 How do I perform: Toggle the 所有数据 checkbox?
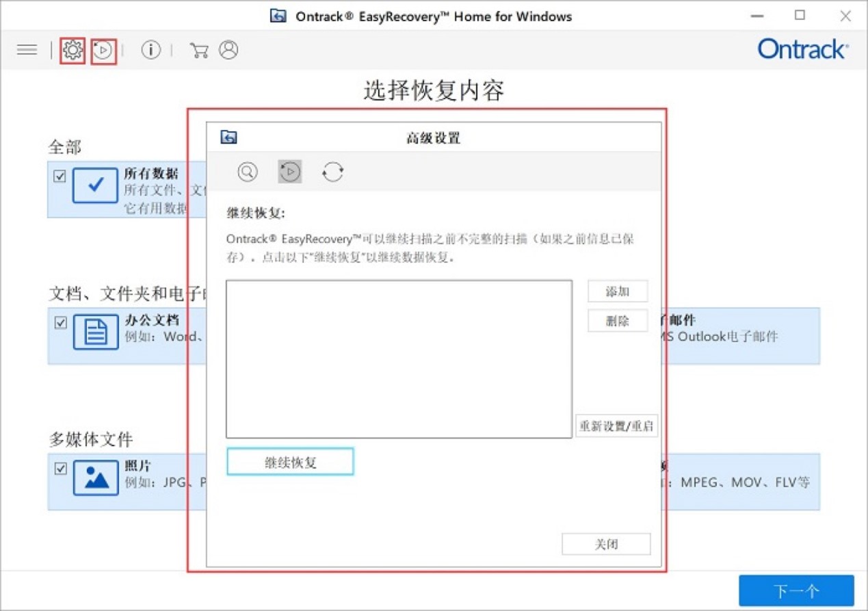(60, 177)
